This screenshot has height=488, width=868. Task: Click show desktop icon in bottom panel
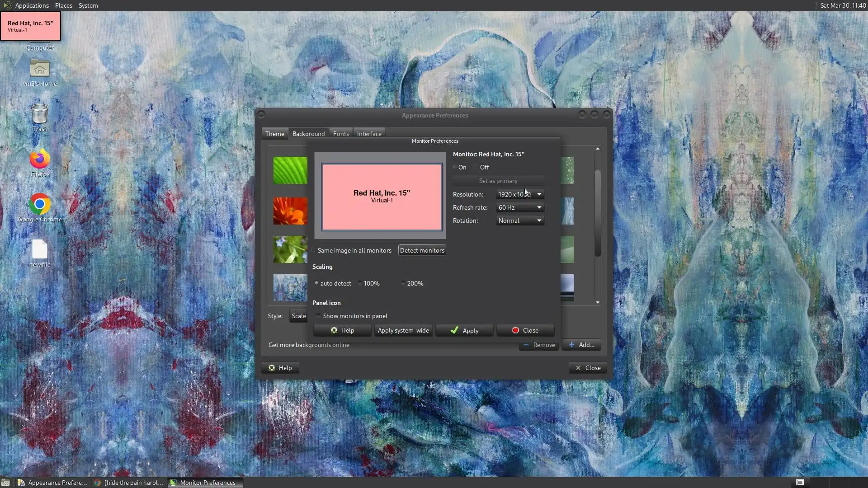[5, 483]
